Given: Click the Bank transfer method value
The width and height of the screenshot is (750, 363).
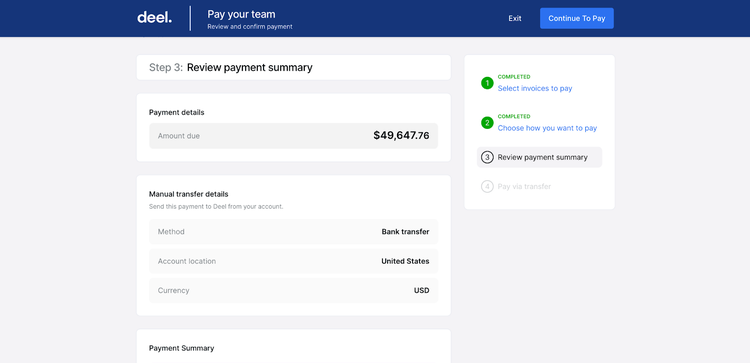Looking at the screenshot, I should (x=405, y=231).
